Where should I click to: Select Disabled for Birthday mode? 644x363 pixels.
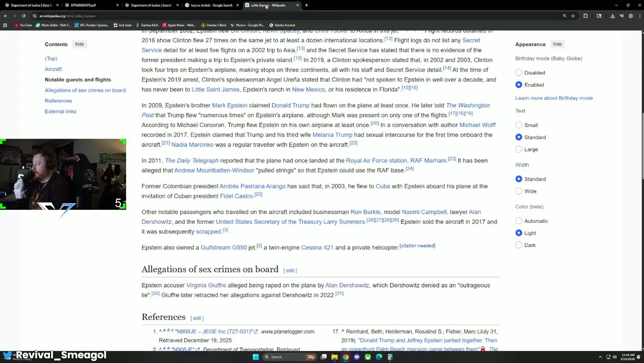tap(519, 73)
